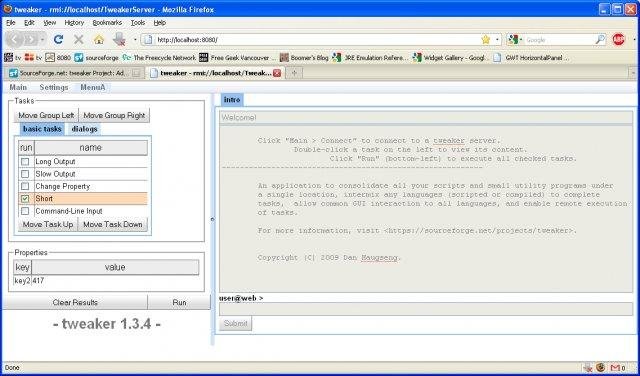
Task: Open the downloads icon dropdown arrow
Action: [135, 40]
